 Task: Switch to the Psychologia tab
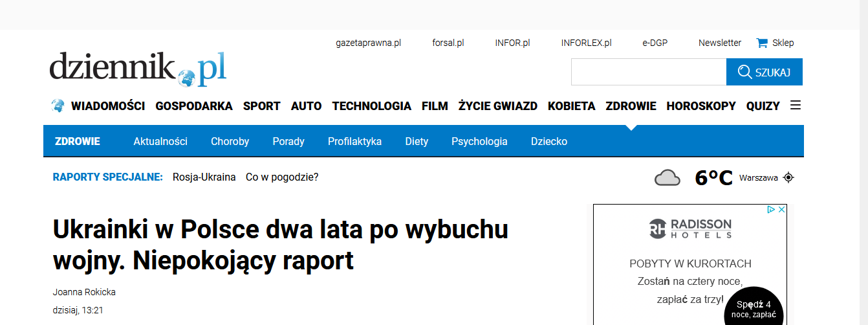[479, 141]
